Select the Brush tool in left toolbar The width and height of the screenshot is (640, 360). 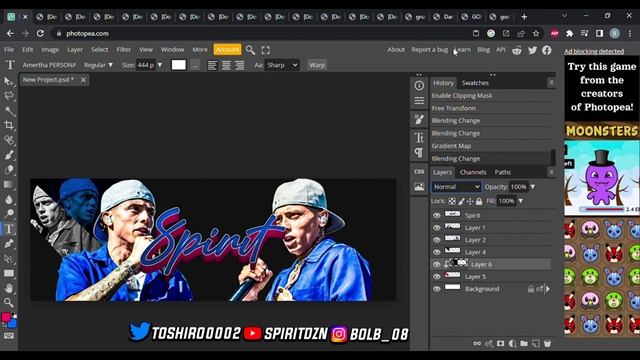coord(9,155)
